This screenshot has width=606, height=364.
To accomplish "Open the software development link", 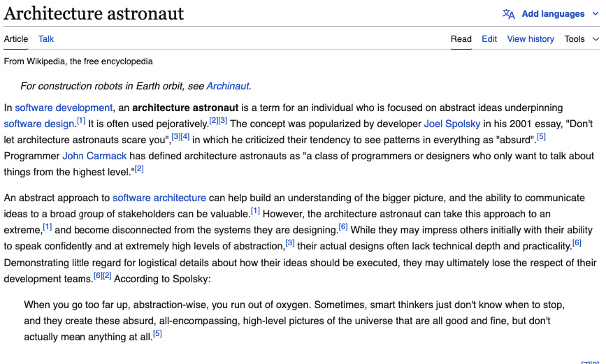I will (64, 108).
